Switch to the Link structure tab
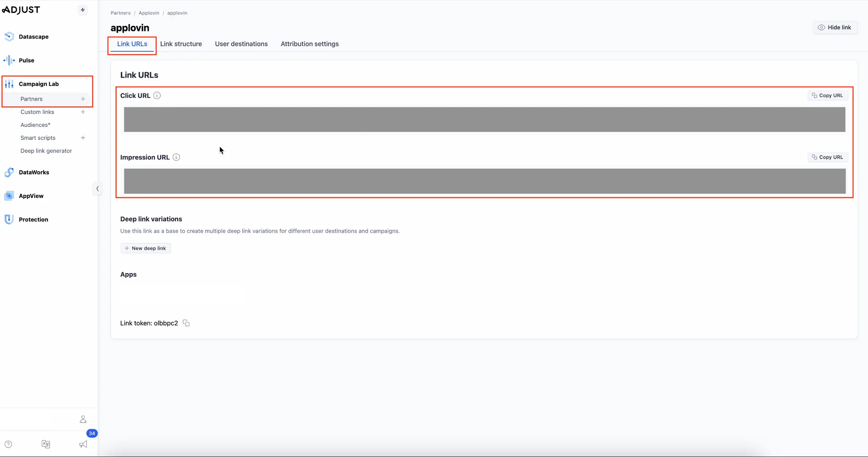This screenshot has height=457, width=868. pyautogui.click(x=181, y=44)
